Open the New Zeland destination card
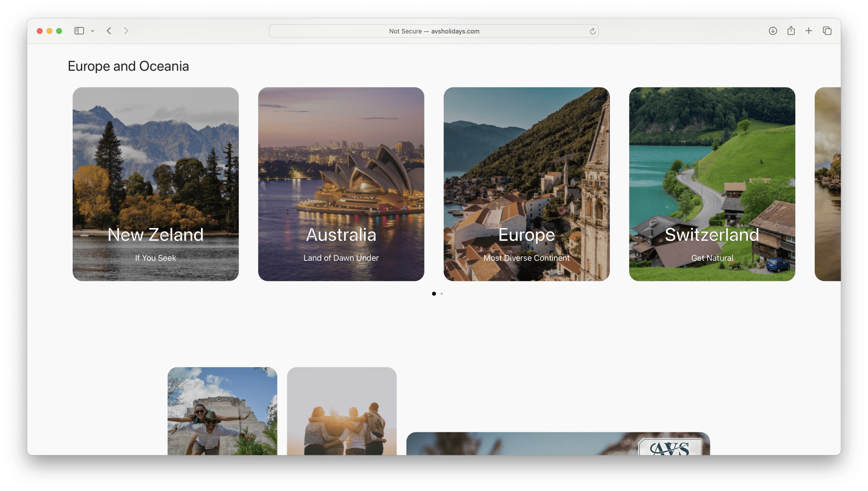 (156, 184)
